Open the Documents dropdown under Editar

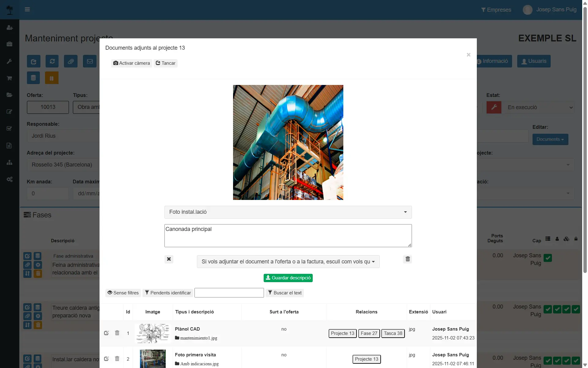point(550,139)
